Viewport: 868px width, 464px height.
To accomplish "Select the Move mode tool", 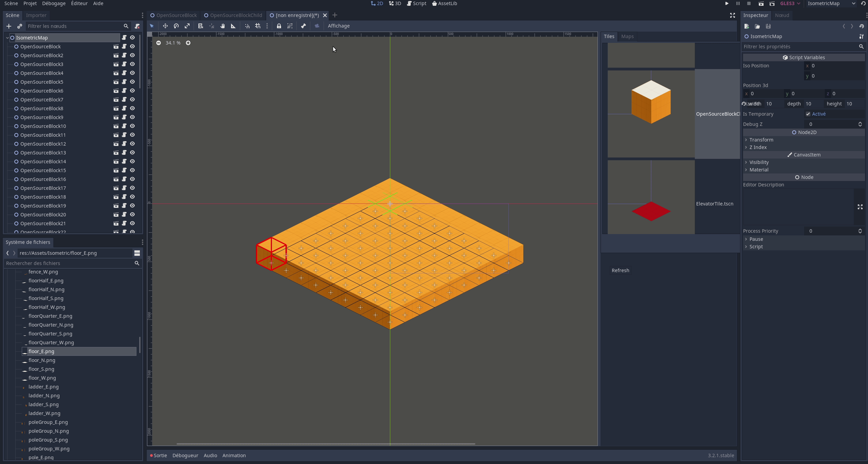I will click(165, 26).
